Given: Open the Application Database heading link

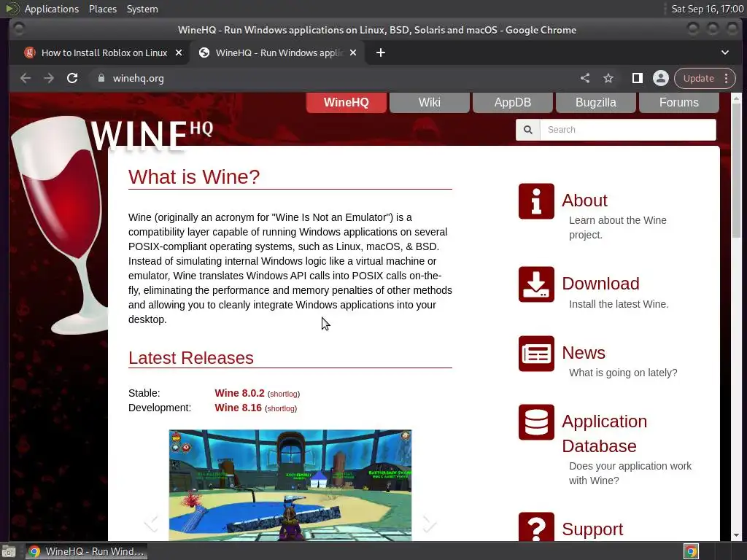Looking at the screenshot, I should 604,434.
